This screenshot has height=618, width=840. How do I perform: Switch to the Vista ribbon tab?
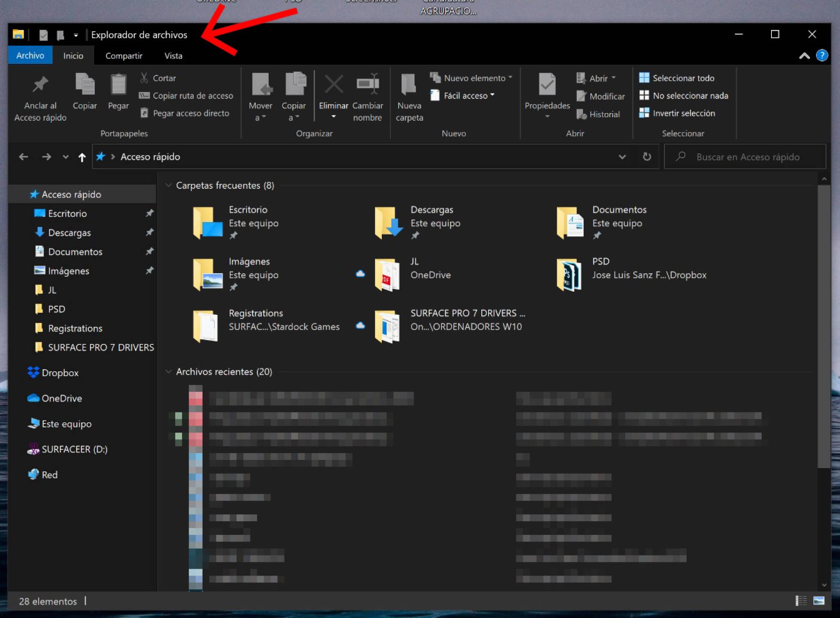[173, 55]
